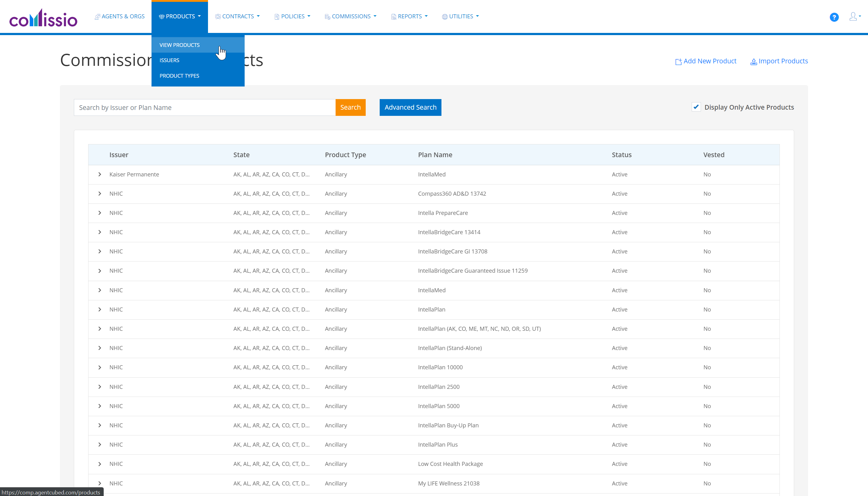Expand the Kaiser Permanente IntellaMed row

(100, 175)
